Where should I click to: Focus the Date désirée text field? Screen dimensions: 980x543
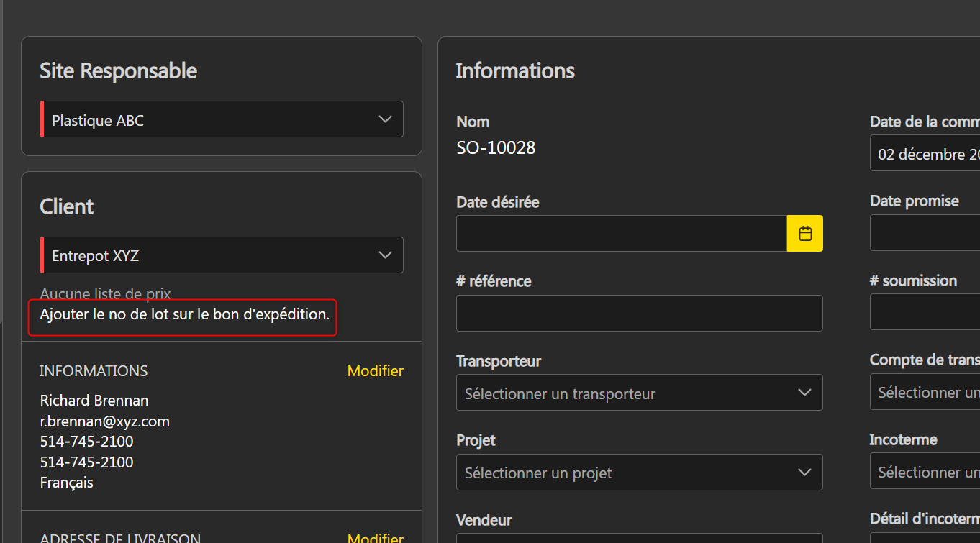click(x=621, y=234)
